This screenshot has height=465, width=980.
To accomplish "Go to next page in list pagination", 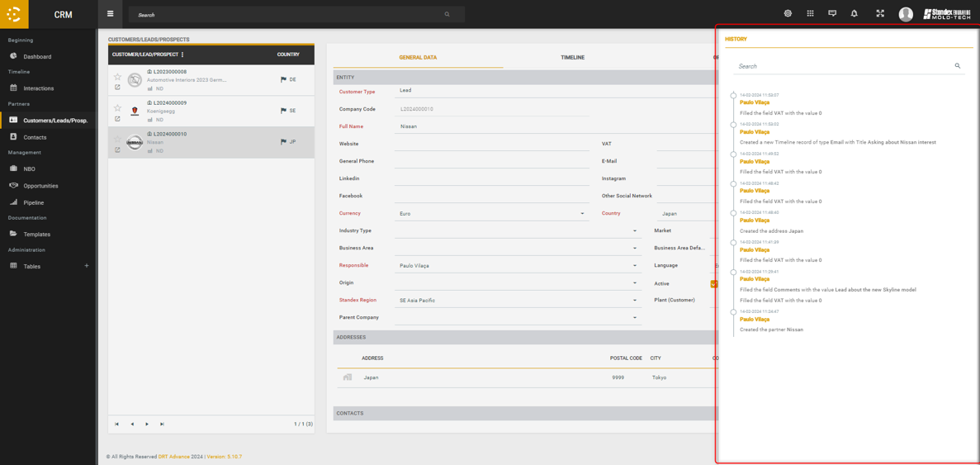I will tap(147, 424).
